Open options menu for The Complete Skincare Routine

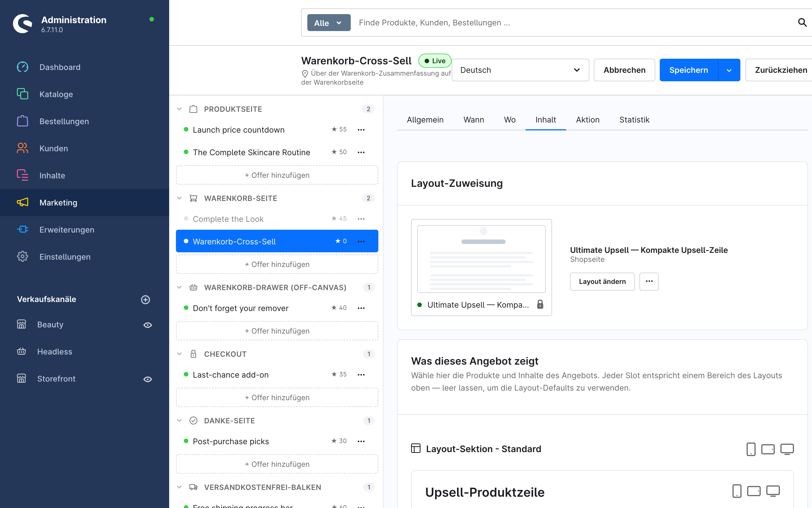click(361, 152)
